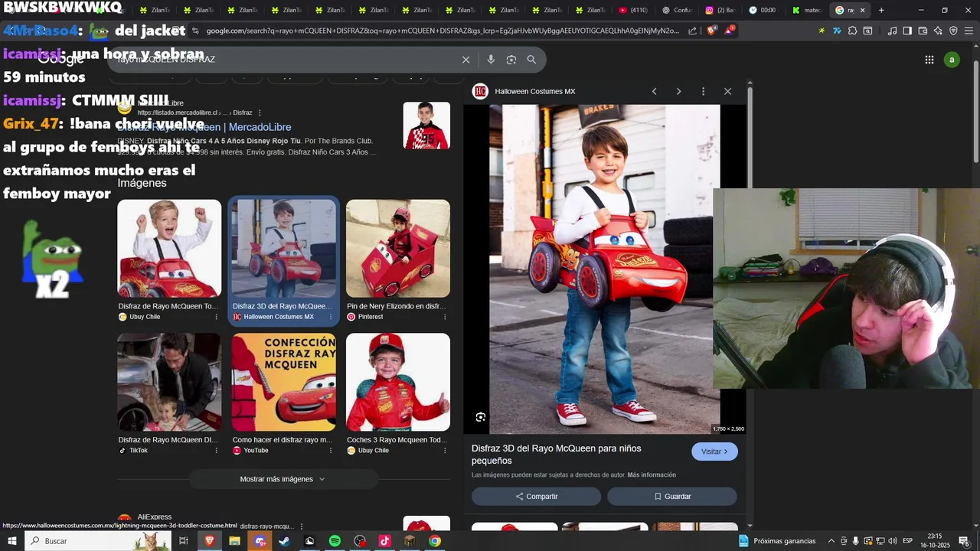Screen dimensions: 980x551
Task: Switch to the Kick 'matec' tab
Action: pyautogui.click(x=807, y=10)
